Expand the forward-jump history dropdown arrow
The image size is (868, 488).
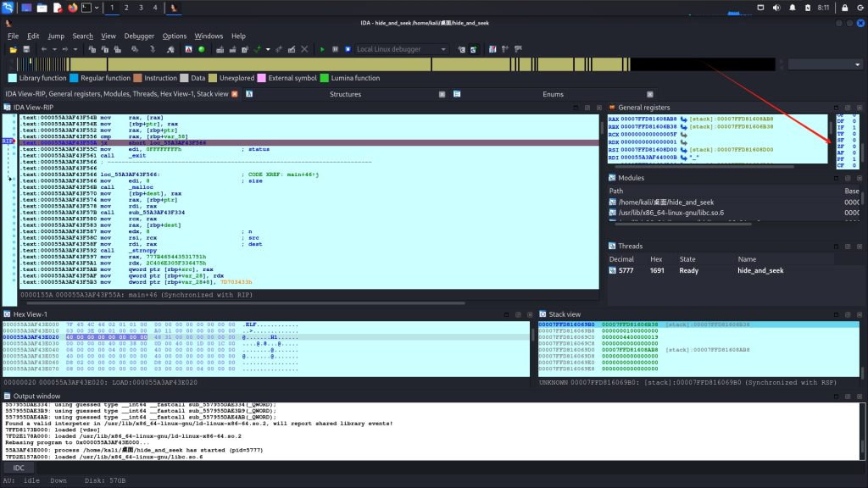tap(75, 49)
